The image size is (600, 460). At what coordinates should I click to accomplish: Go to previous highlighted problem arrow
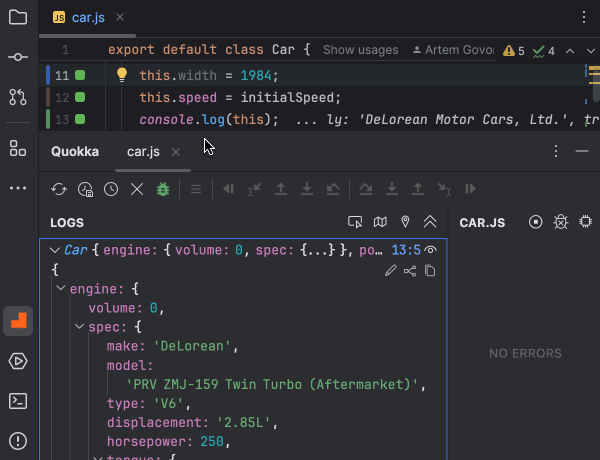tap(570, 51)
